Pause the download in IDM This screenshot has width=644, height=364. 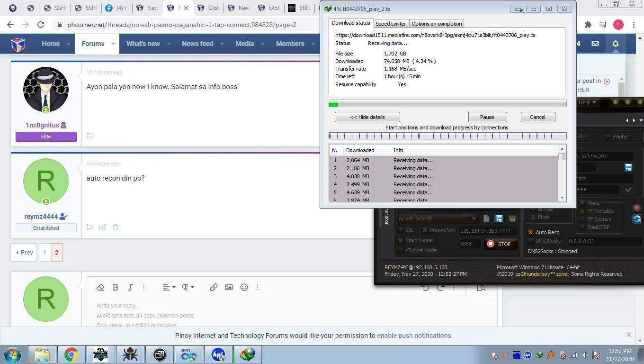click(487, 117)
